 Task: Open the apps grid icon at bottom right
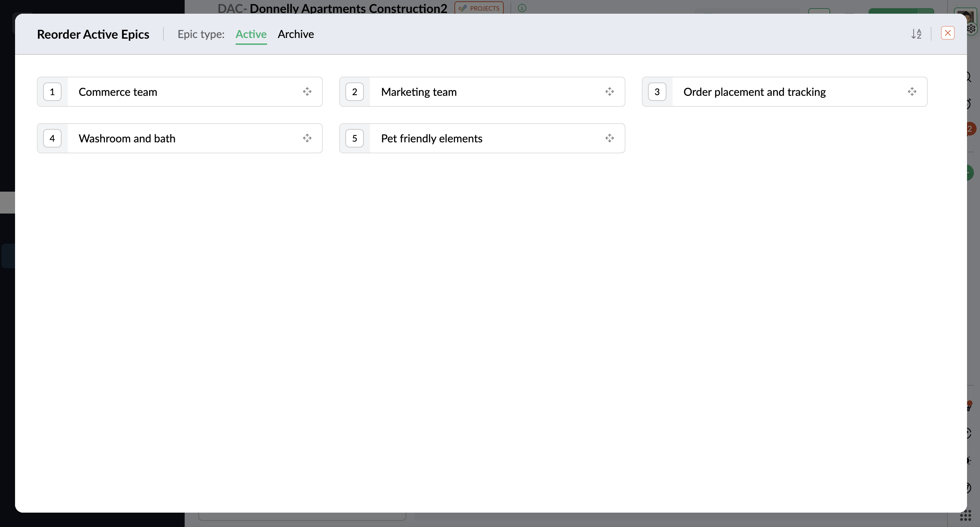point(966,516)
